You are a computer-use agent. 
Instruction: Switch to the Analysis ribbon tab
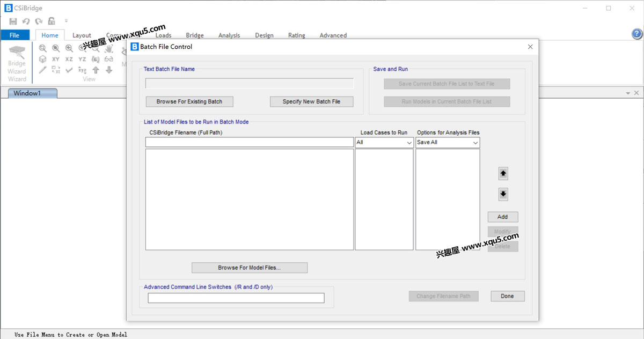[x=229, y=35]
